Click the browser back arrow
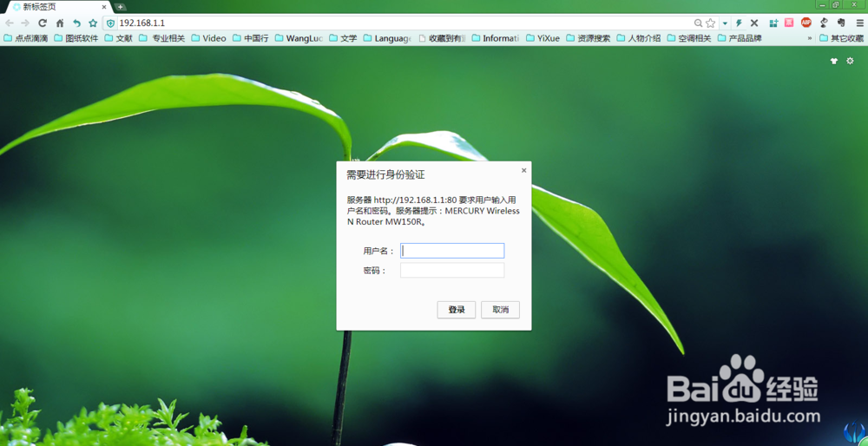The image size is (868, 446). pyautogui.click(x=10, y=23)
